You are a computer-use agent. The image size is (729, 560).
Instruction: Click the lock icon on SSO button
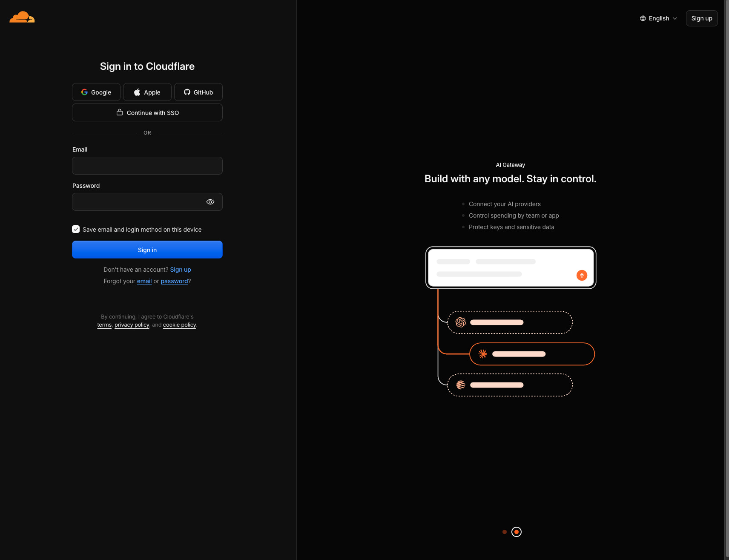120,112
